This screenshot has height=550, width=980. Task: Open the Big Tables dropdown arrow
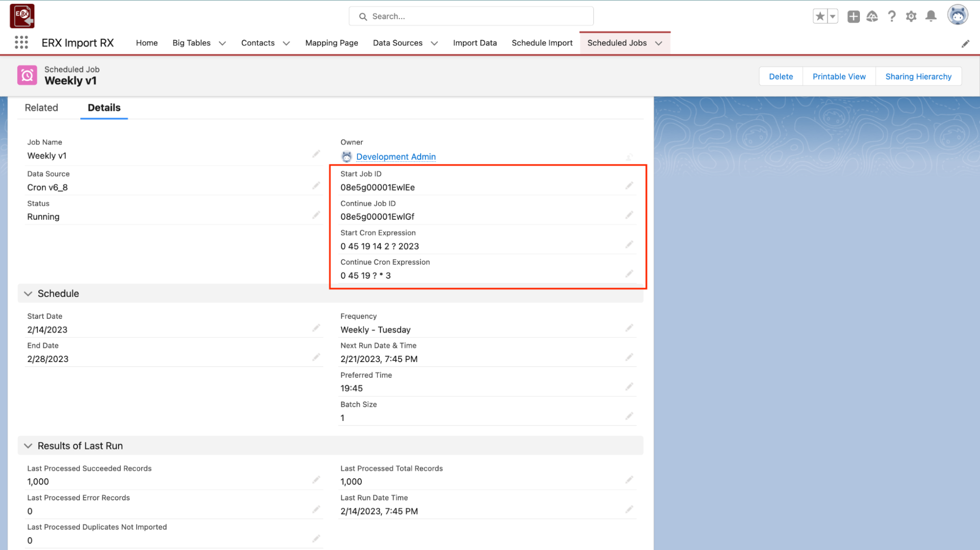(x=222, y=43)
